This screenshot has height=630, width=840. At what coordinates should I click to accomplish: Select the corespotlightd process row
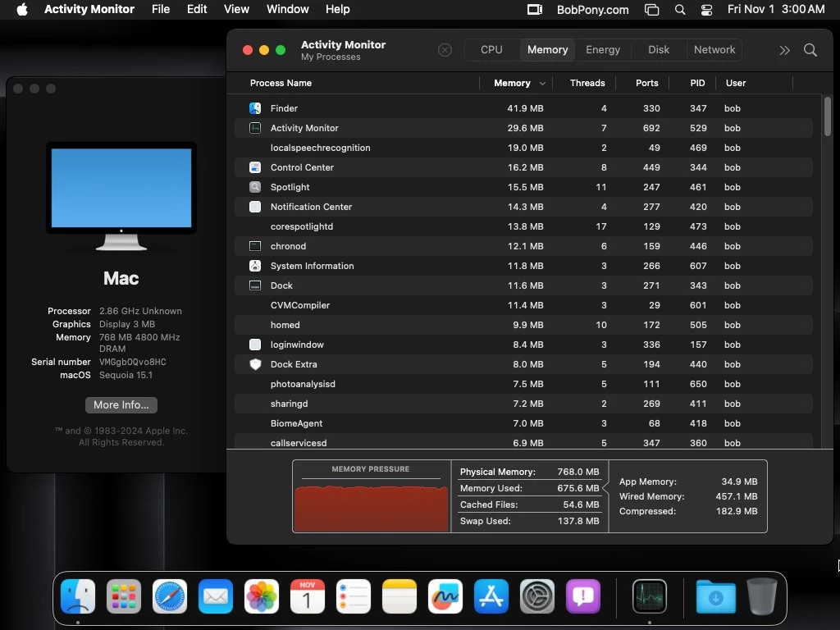click(x=523, y=226)
